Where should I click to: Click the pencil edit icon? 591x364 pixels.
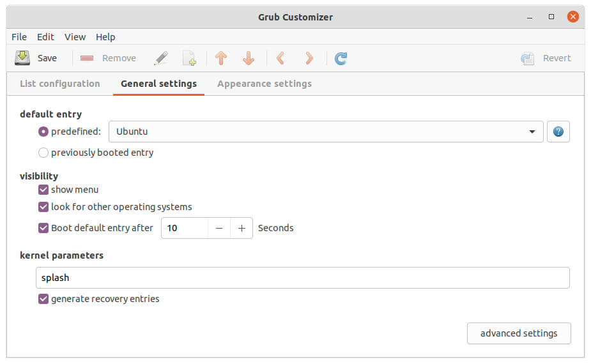[x=161, y=58]
